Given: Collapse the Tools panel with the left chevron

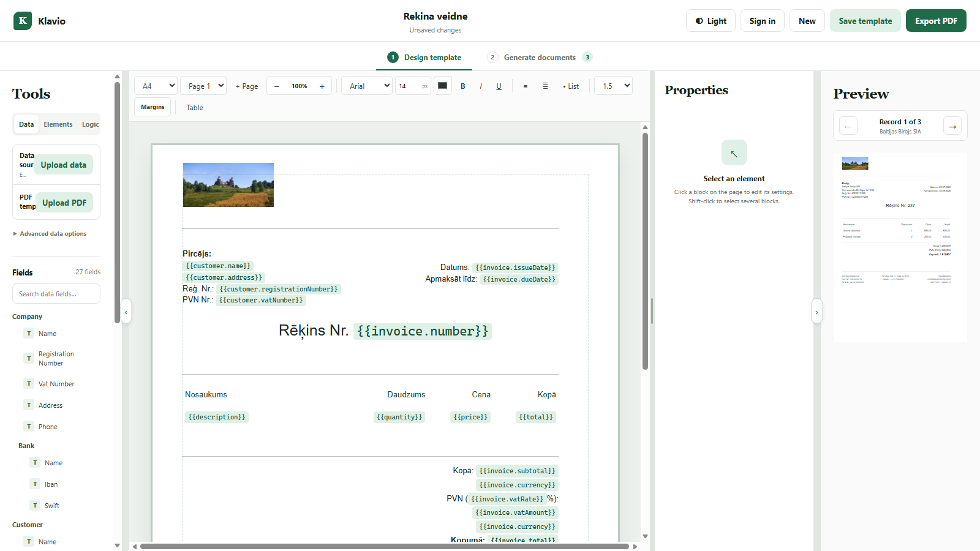Looking at the screenshot, I should [x=126, y=312].
